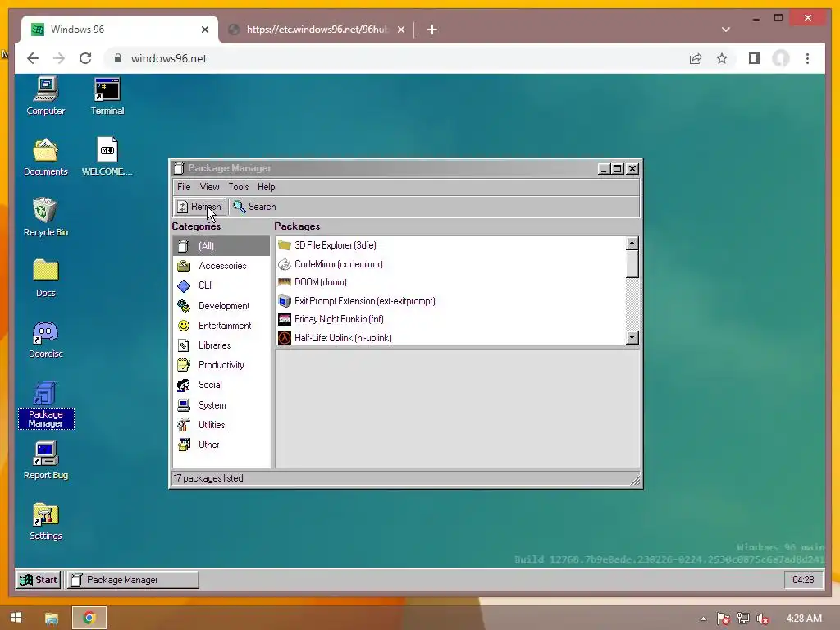Go back in browser history
The width and height of the screenshot is (840, 630).
pos(33,58)
